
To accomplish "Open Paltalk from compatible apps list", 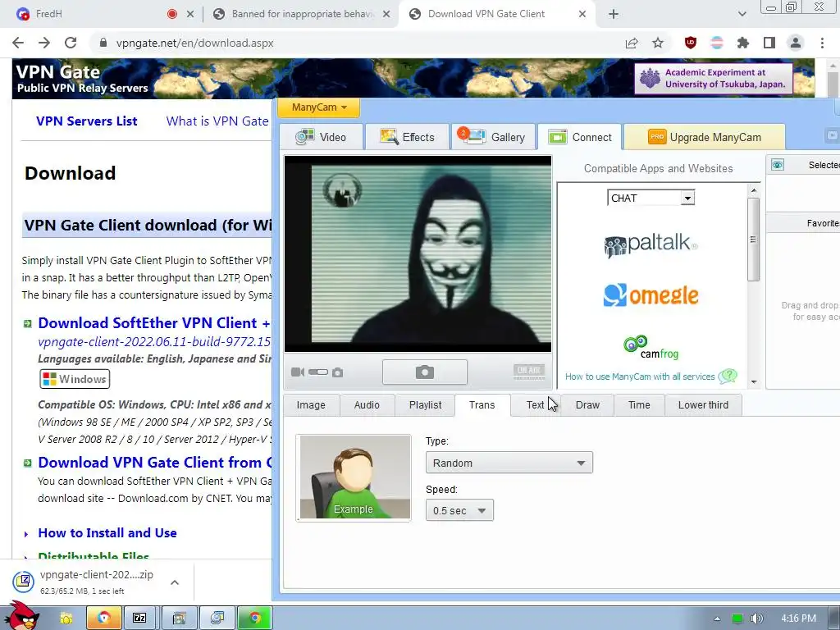I will (x=651, y=244).
